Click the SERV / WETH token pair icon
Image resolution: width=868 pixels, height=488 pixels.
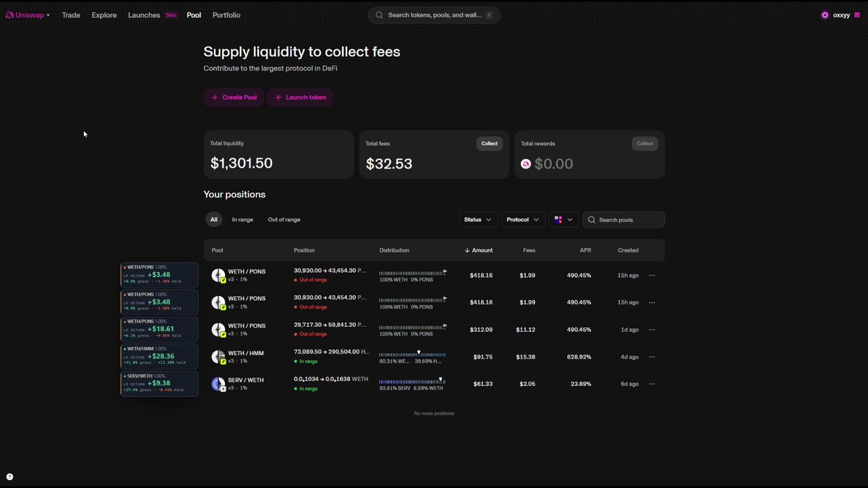(218, 384)
